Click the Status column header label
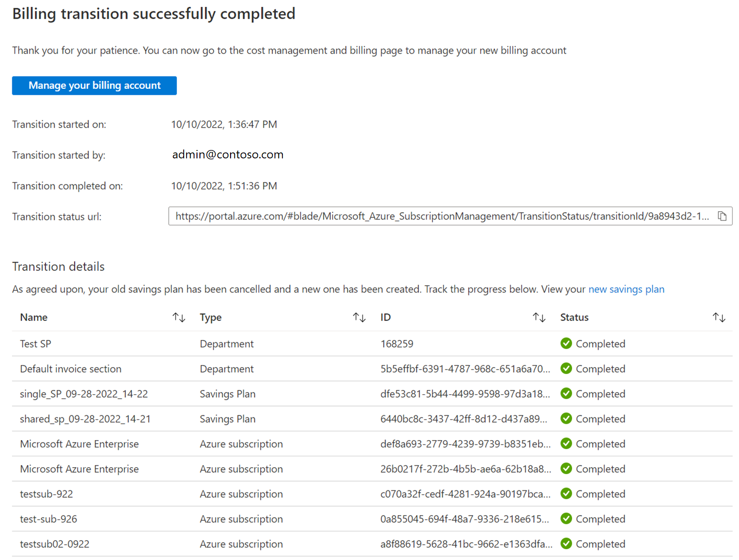739x560 pixels. tap(574, 318)
